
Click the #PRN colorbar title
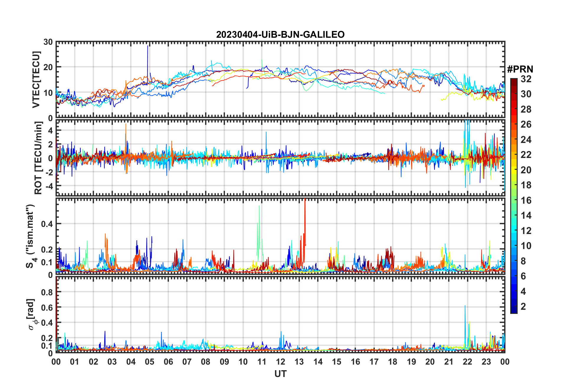(x=520, y=69)
